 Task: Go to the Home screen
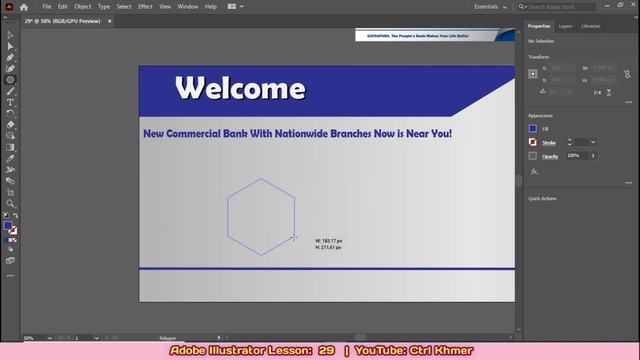[x=24, y=7]
